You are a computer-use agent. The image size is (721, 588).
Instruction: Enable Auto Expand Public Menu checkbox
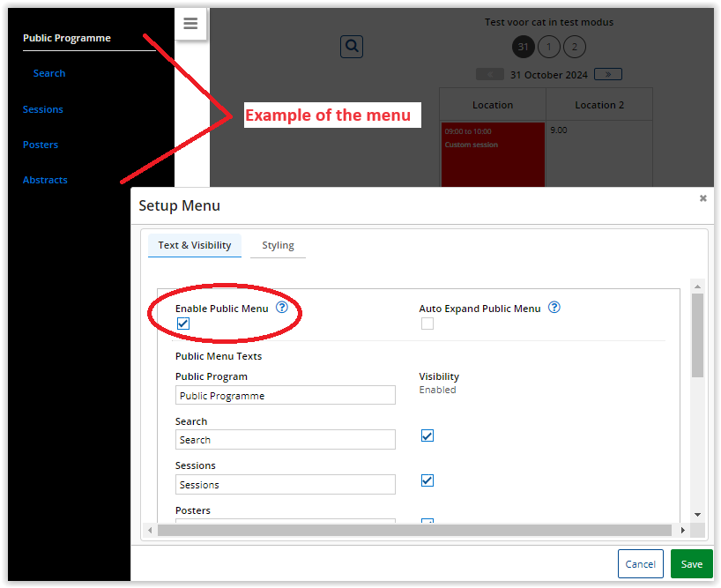[427, 324]
